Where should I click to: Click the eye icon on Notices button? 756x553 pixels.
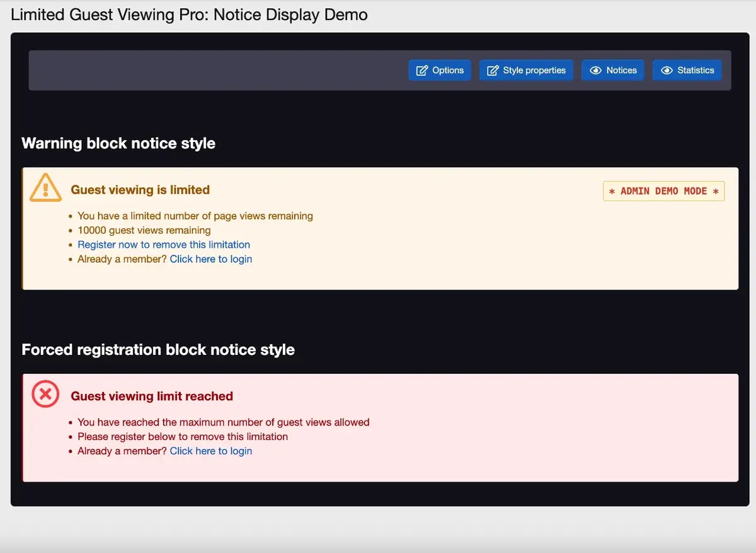[x=595, y=71]
